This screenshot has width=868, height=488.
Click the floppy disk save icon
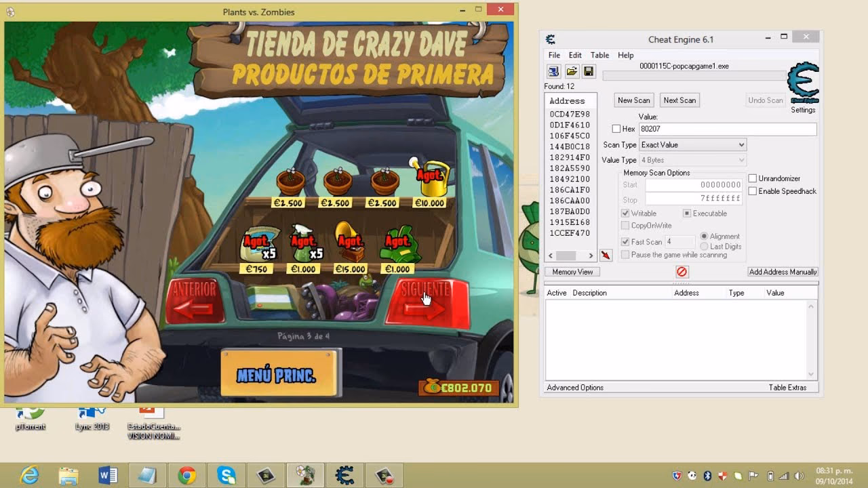[x=589, y=71]
